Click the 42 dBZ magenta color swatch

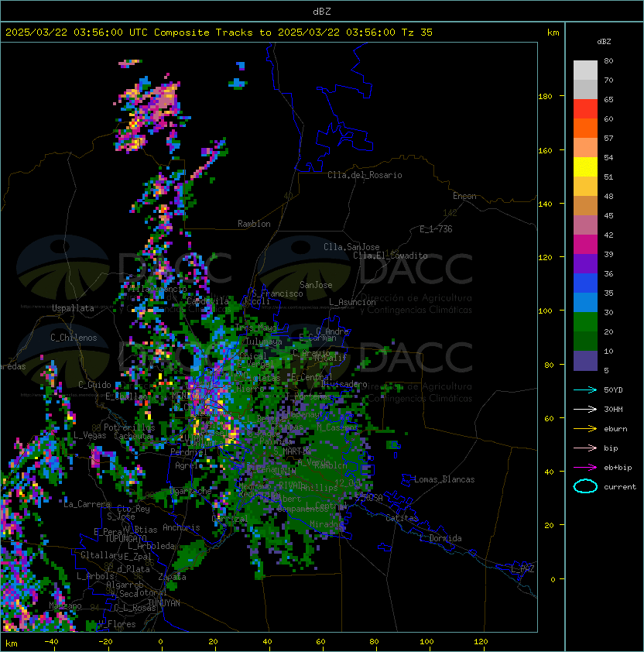click(x=585, y=245)
